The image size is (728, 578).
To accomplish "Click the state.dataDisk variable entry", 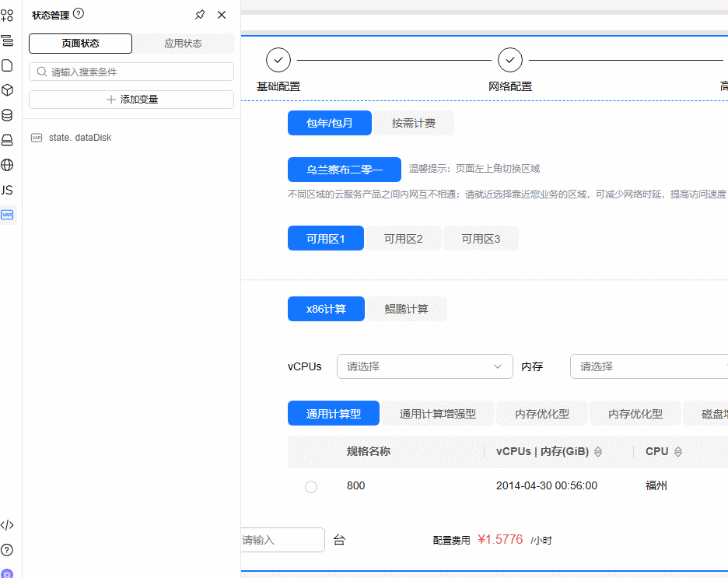I will point(80,137).
